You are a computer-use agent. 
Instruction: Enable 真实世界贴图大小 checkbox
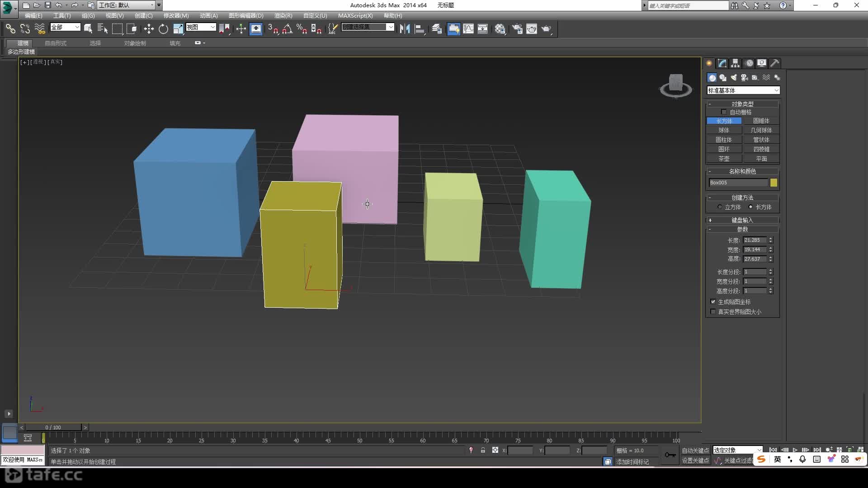point(713,312)
